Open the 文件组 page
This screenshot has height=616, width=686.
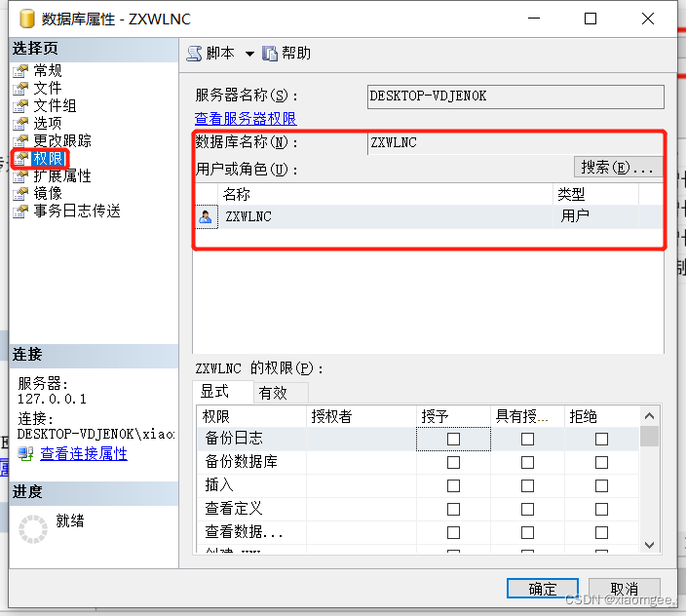click(56, 105)
